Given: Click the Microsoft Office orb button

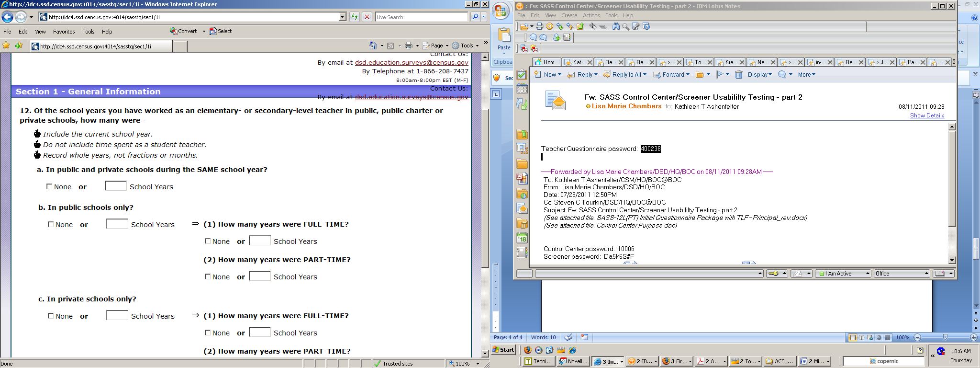Looking at the screenshot, I should pos(501,11).
